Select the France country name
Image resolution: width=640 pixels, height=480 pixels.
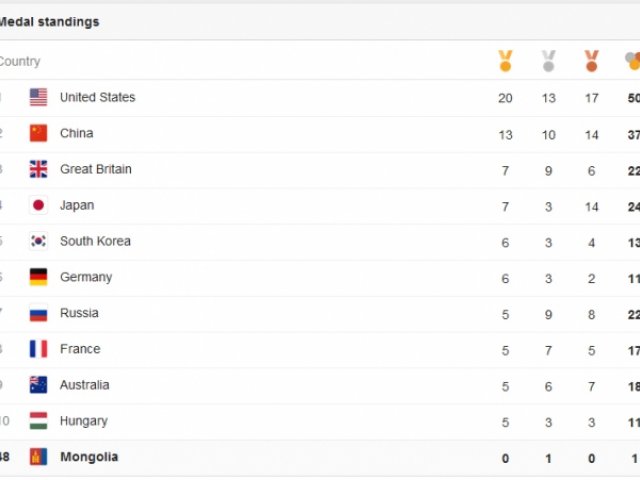pos(80,349)
